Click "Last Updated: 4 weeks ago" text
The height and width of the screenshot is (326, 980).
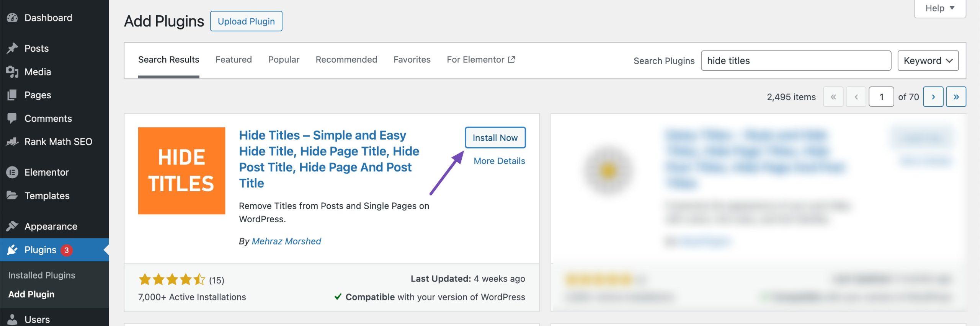[468, 279]
